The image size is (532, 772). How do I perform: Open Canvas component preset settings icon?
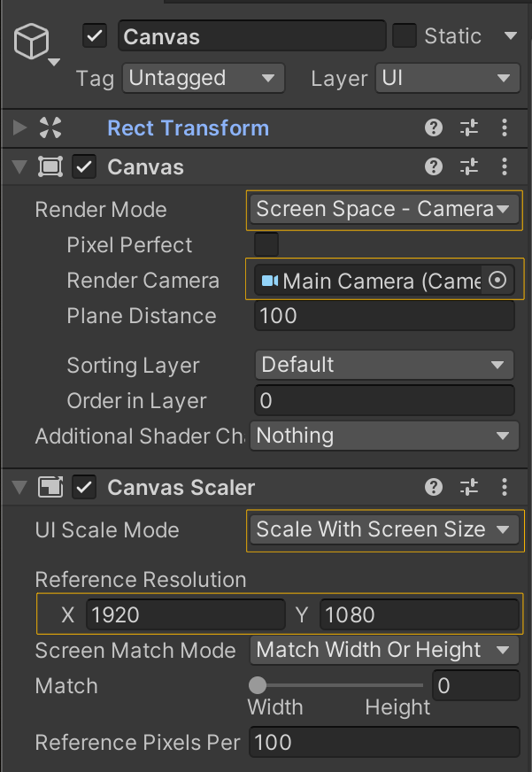pyautogui.click(x=469, y=166)
